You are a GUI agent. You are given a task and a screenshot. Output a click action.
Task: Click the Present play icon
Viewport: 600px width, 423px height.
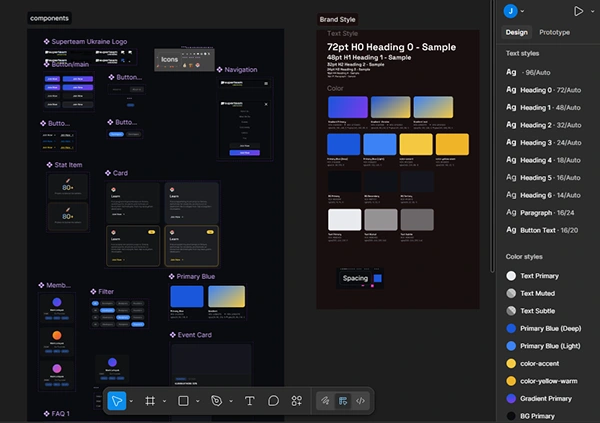[578, 11]
